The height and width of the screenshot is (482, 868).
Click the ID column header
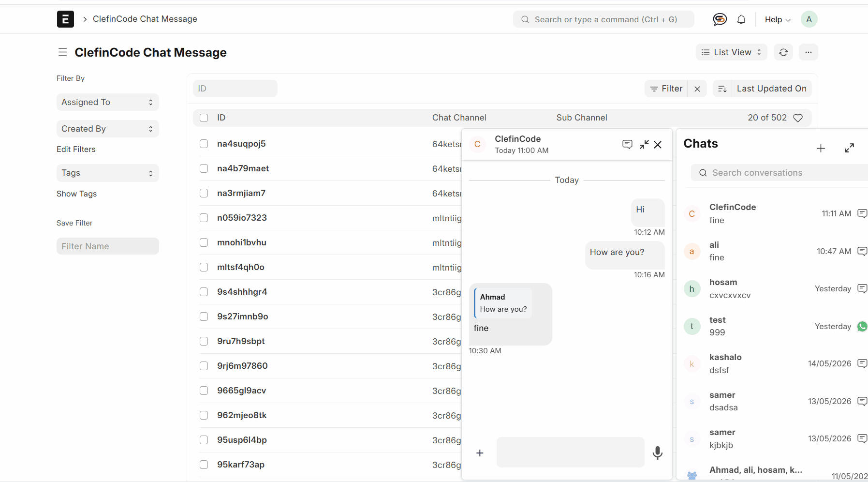[x=221, y=118]
